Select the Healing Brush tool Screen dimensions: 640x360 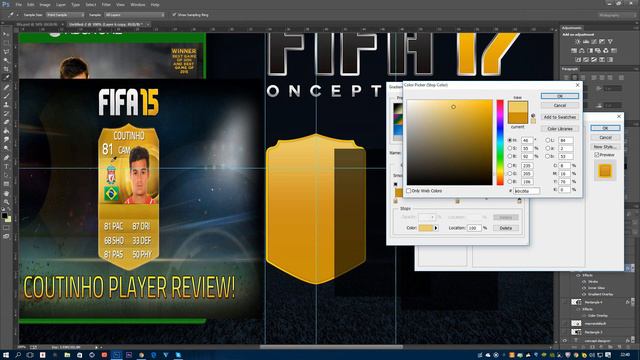coord(6,87)
